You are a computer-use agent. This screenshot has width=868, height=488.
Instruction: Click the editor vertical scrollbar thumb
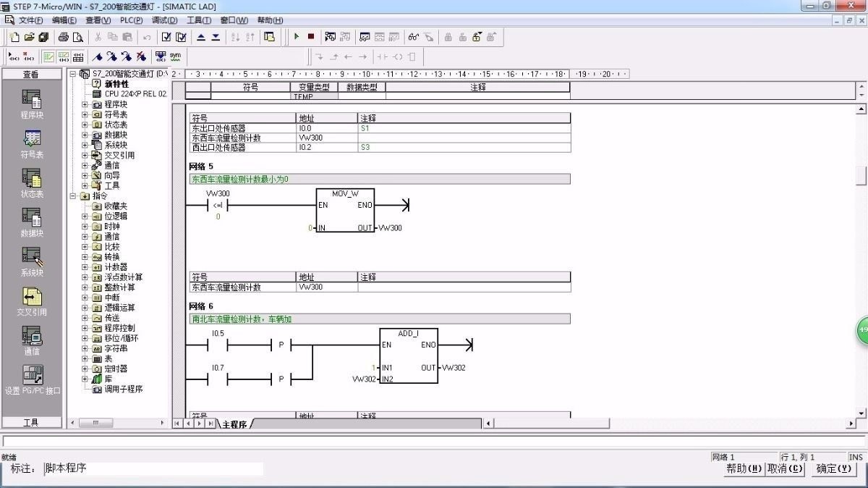click(861, 176)
